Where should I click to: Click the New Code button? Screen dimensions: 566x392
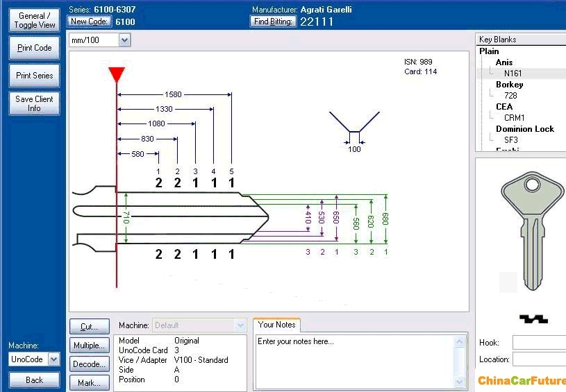[x=89, y=22]
